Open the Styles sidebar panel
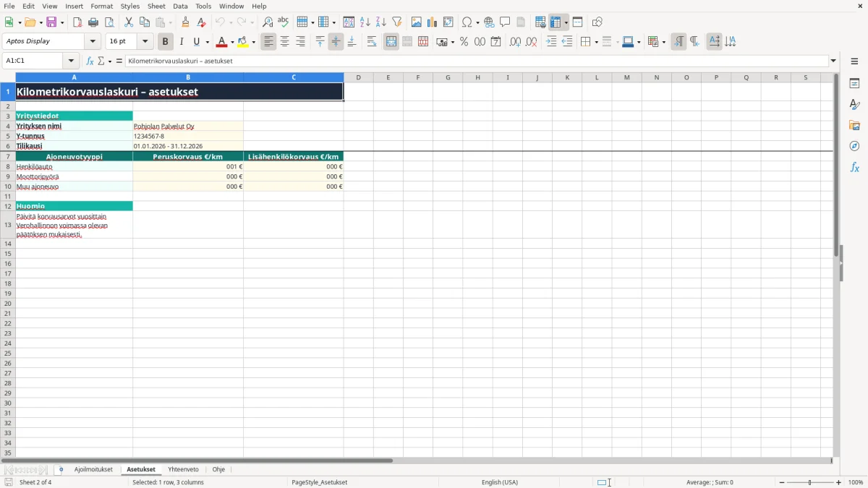The image size is (868, 488). point(854,105)
